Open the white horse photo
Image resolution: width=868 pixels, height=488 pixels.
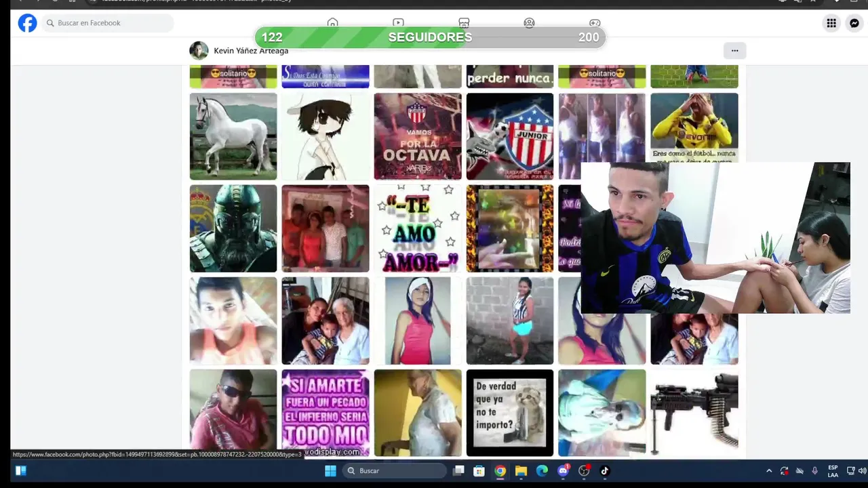point(233,136)
